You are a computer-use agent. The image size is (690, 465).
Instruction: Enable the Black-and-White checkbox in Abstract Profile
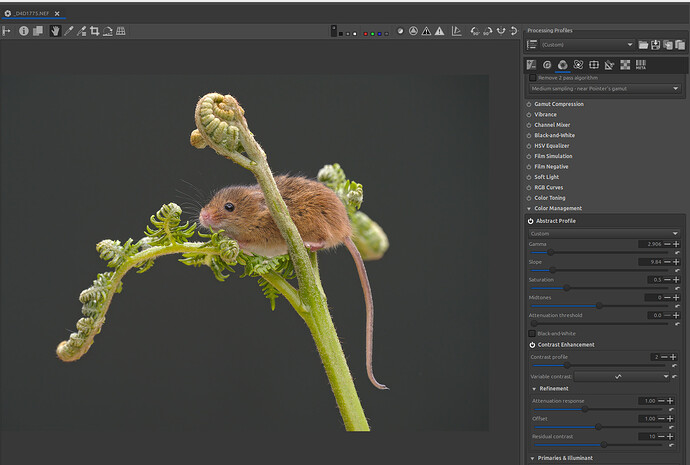(532, 333)
